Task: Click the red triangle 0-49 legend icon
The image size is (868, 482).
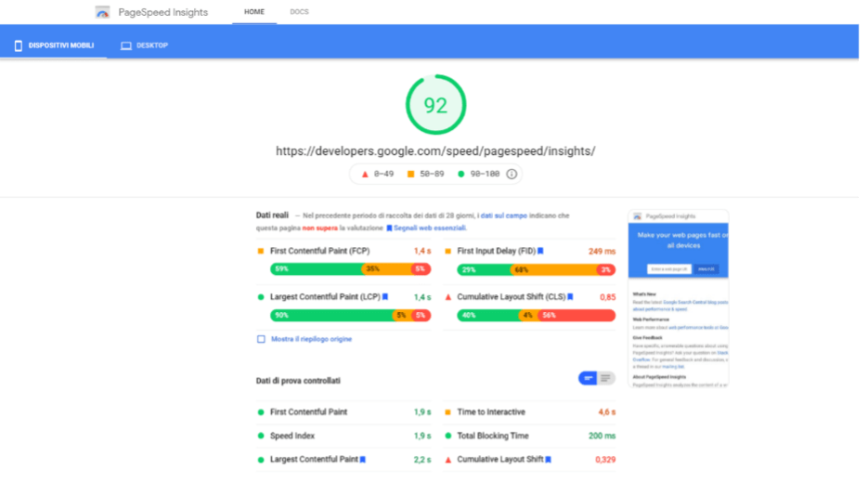Action: 365,174
